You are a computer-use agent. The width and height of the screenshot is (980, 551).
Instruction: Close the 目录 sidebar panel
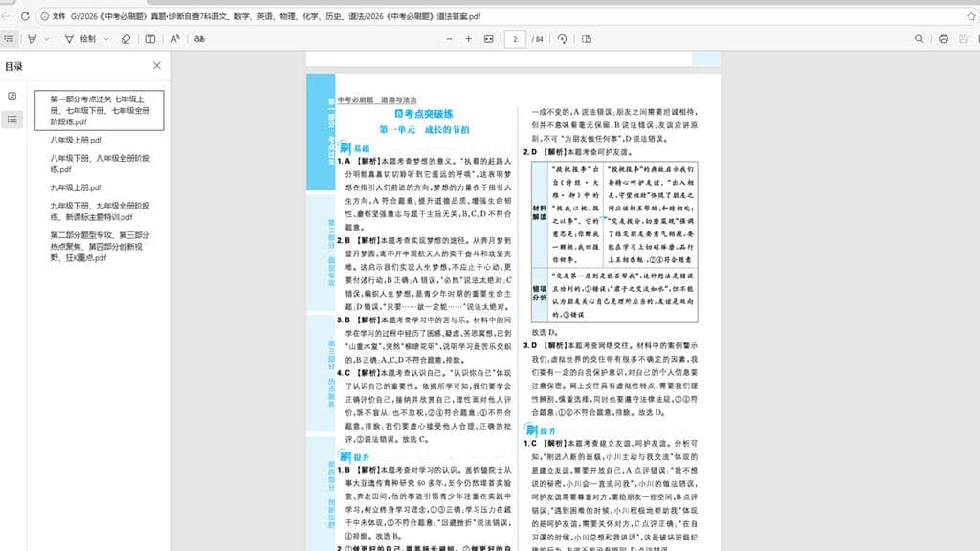(x=156, y=65)
